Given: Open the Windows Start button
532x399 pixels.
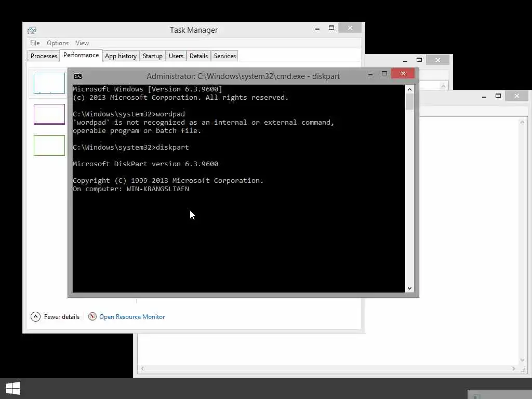Looking at the screenshot, I should pos(13,389).
